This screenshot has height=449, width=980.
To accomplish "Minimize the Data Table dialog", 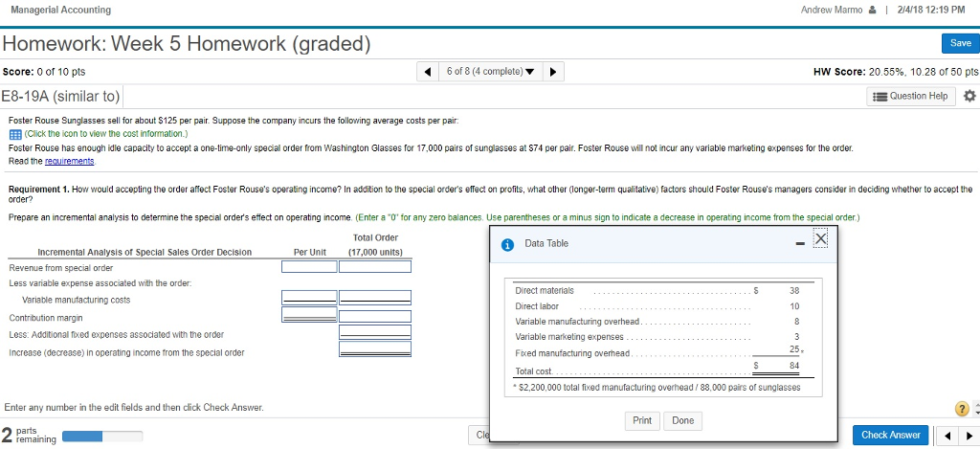I will pyautogui.click(x=800, y=243).
